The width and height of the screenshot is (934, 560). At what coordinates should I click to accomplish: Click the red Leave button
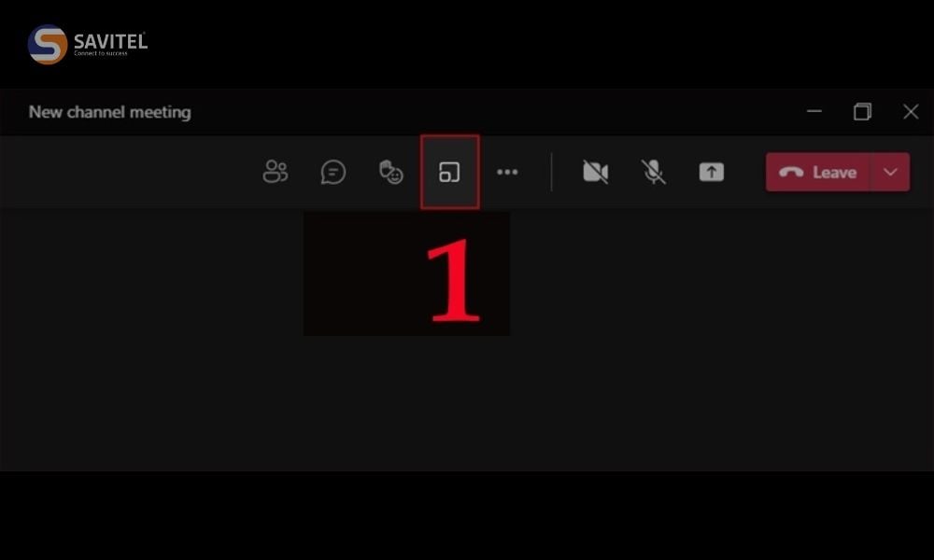point(818,172)
